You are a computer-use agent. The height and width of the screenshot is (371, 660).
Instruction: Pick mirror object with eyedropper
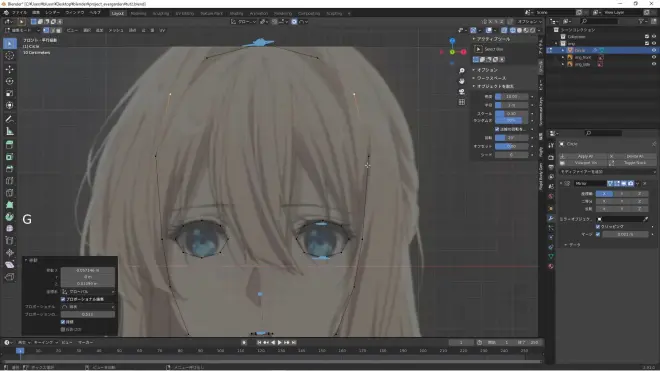click(646, 219)
